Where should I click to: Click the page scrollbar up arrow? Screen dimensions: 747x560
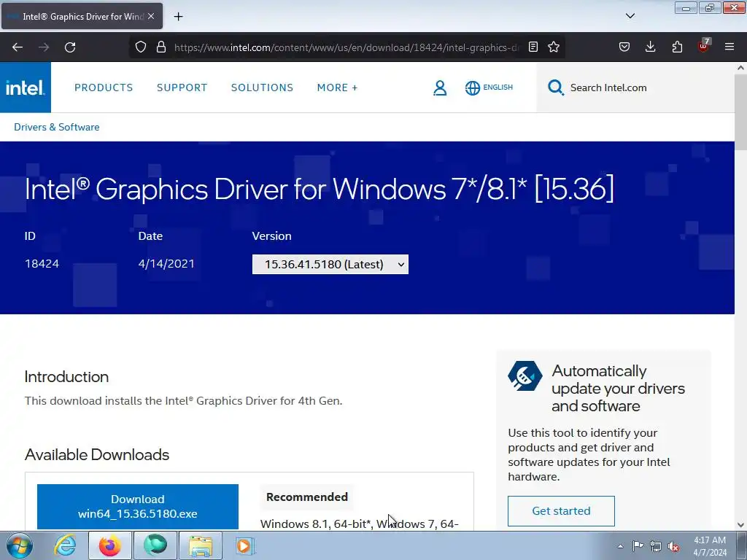click(x=740, y=68)
